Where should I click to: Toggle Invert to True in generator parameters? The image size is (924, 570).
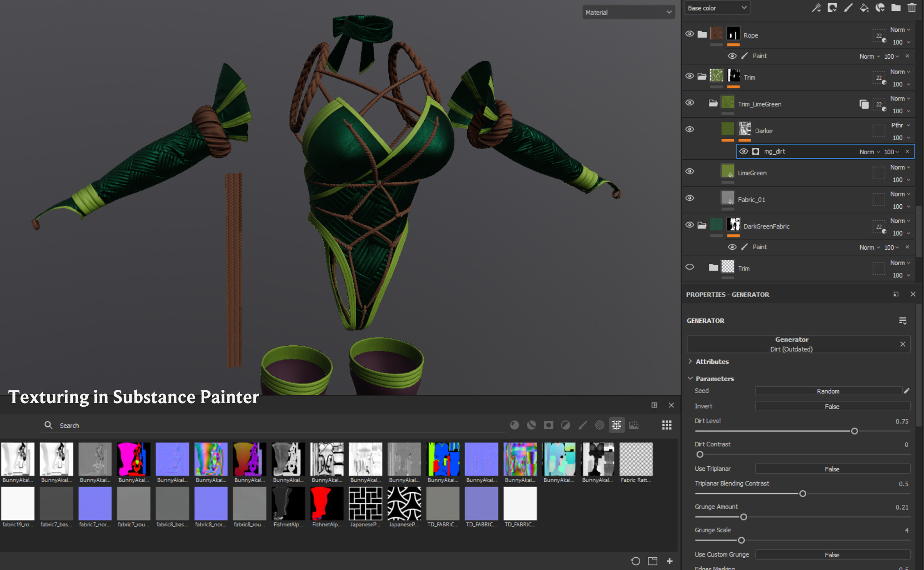pyautogui.click(x=832, y=406)
